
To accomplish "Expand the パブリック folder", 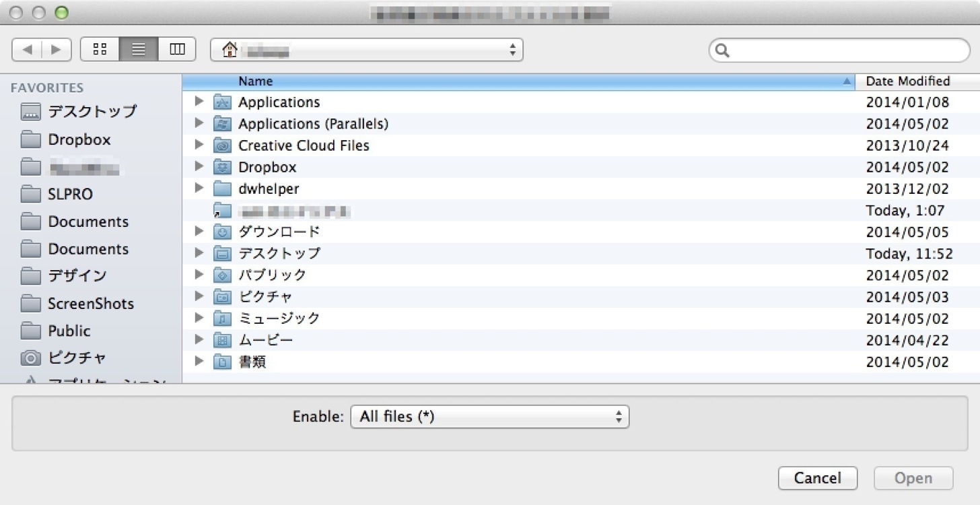I will (x=199, y=275).
